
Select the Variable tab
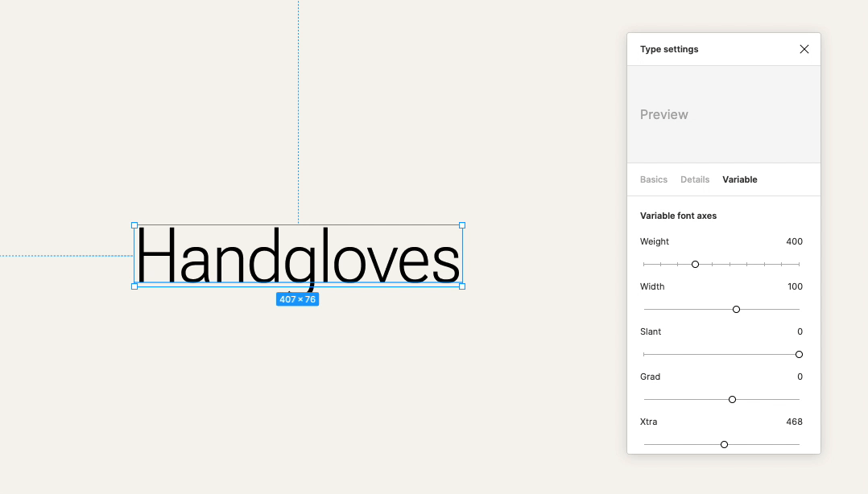tap(739, 179)
